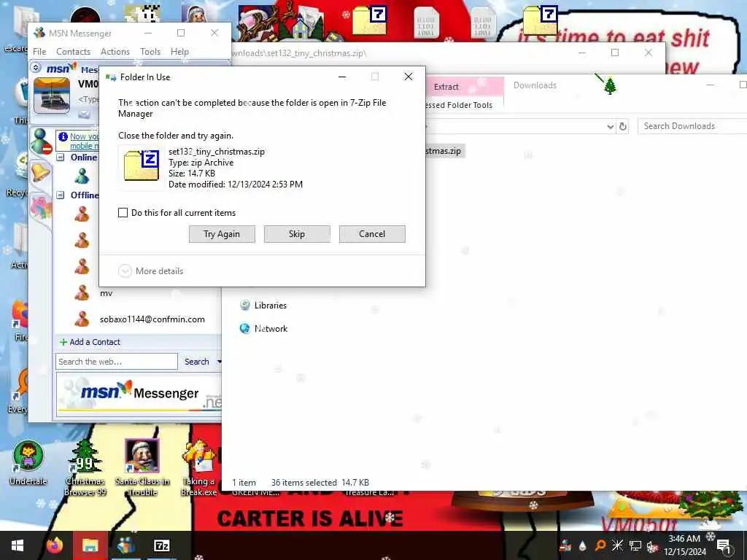Open the Compressed Folder Tools ribbon tab

459,105
